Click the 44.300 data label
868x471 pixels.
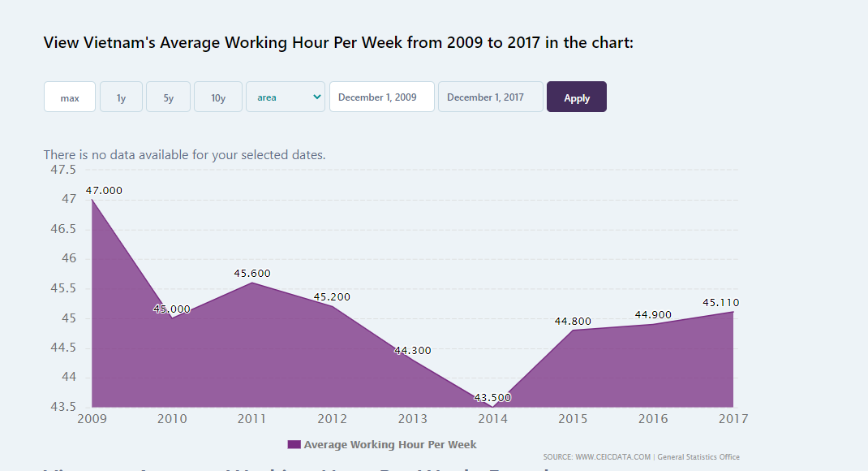point(412,350)
